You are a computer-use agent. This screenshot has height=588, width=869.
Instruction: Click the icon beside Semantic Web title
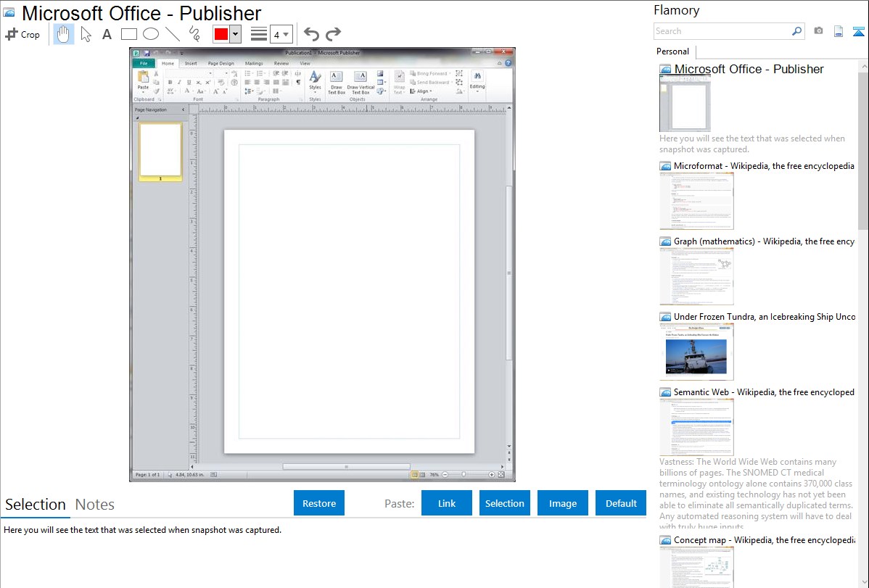coord(666,392)
